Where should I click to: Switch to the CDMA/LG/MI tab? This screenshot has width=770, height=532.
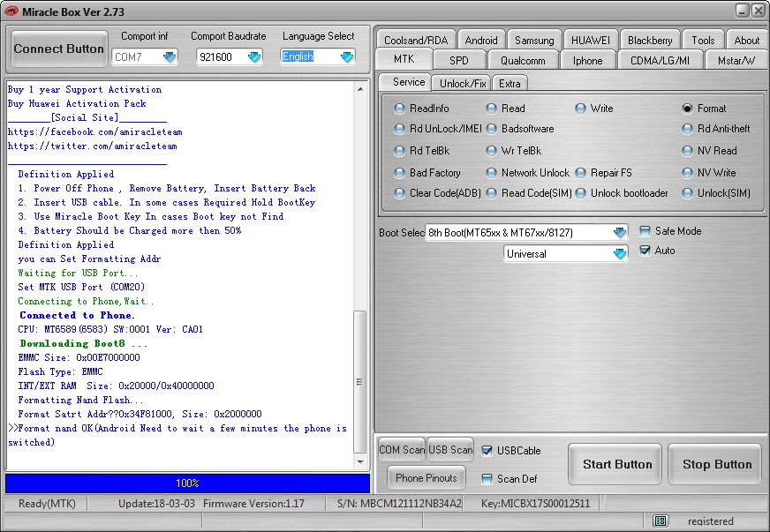660,60
